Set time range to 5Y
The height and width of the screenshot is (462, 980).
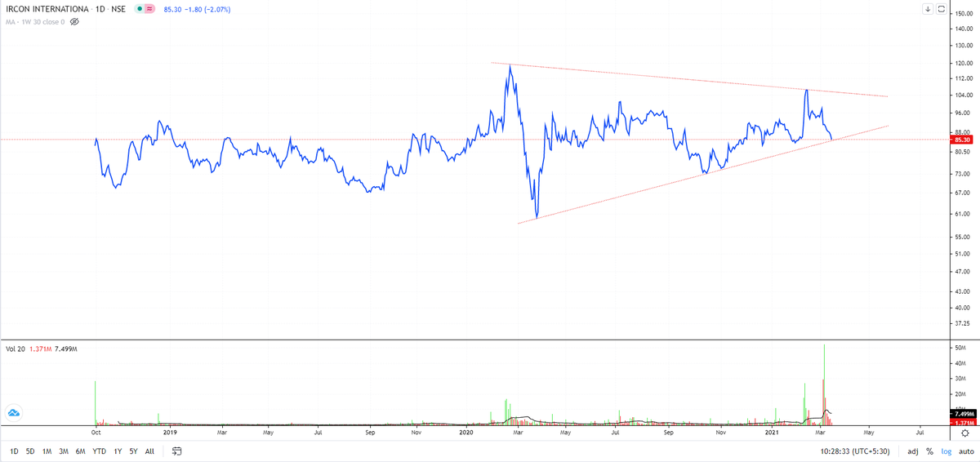pos(133,451)
